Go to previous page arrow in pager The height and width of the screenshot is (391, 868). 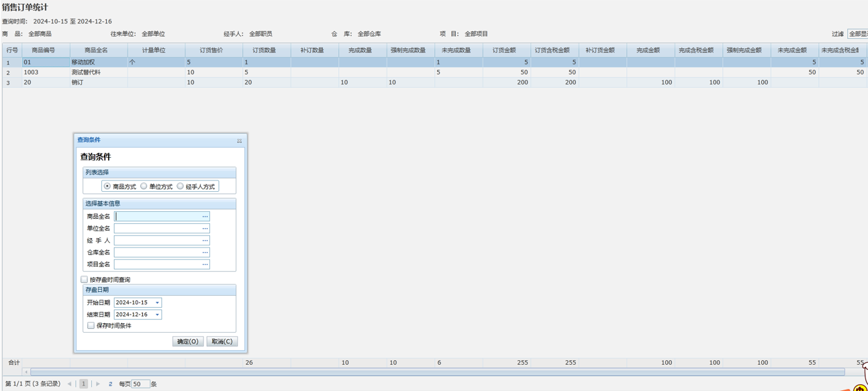[x=69, y=384]
